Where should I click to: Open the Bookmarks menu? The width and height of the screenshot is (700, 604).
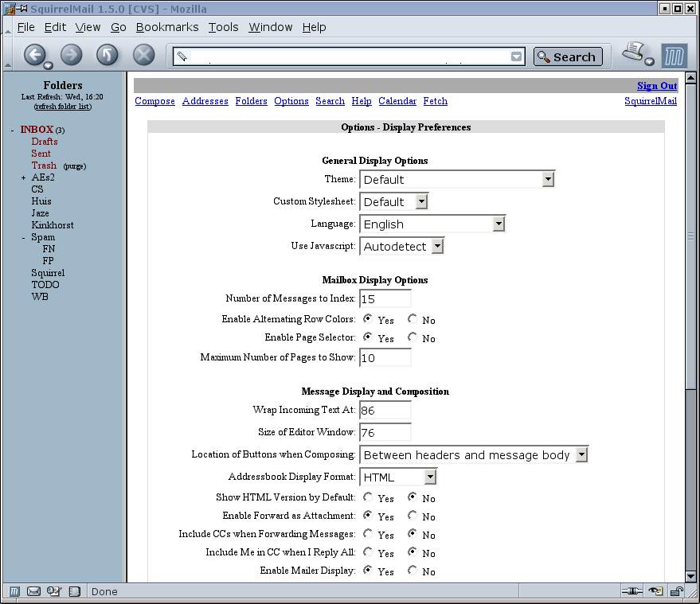pyautogui.click(x=167, y=27)
